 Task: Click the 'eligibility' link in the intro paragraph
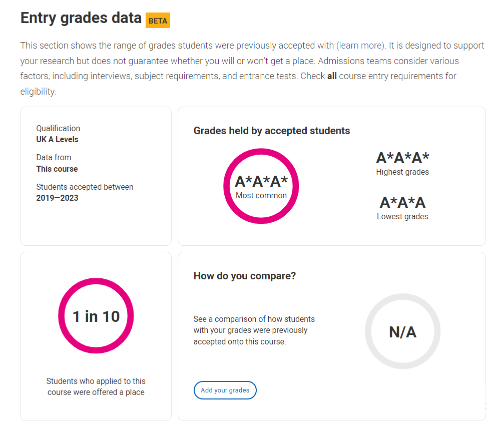[x=38, y=92]
